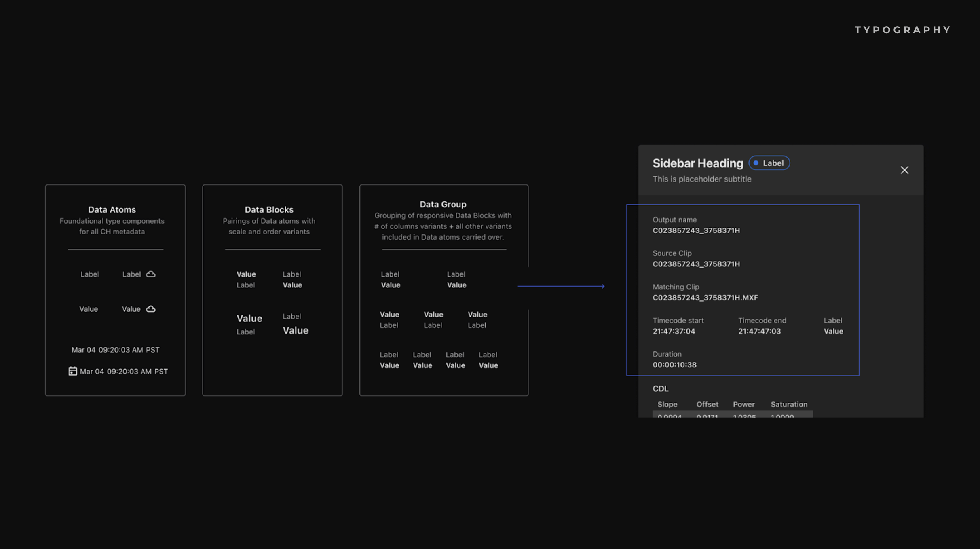Viewport: 980px width, 549px height.
Task: Click the Slope column header in CDL
Action: 667,404
